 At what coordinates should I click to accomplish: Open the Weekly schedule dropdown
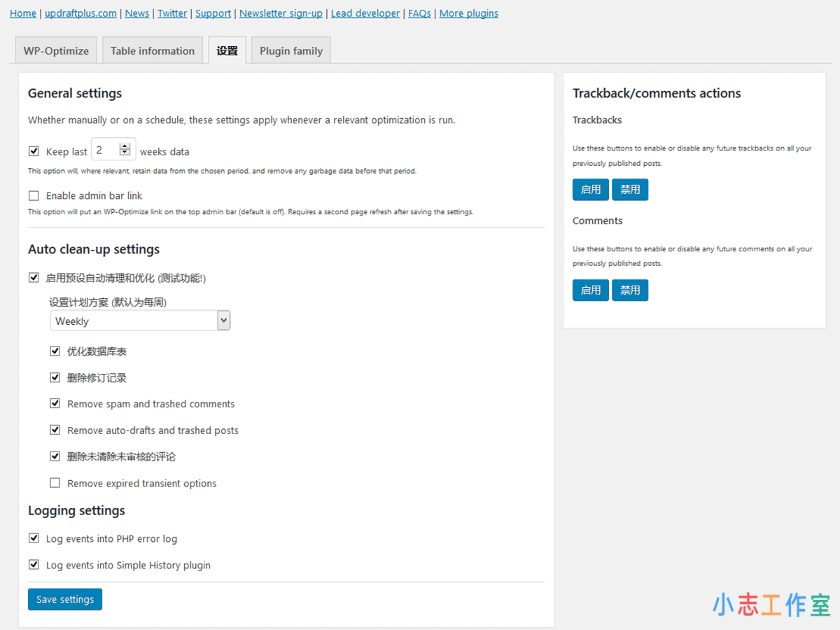140,320
